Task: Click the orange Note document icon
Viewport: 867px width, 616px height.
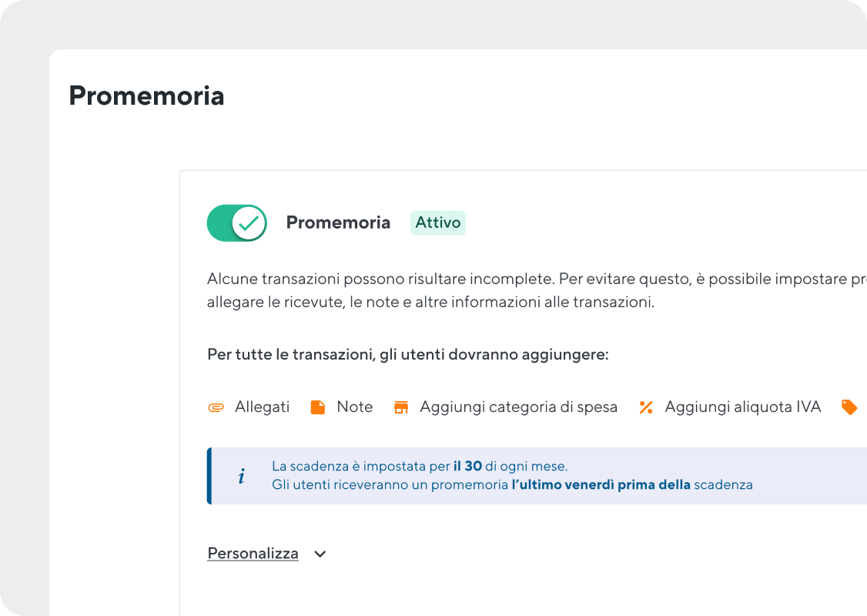Action: pos(317,407)
